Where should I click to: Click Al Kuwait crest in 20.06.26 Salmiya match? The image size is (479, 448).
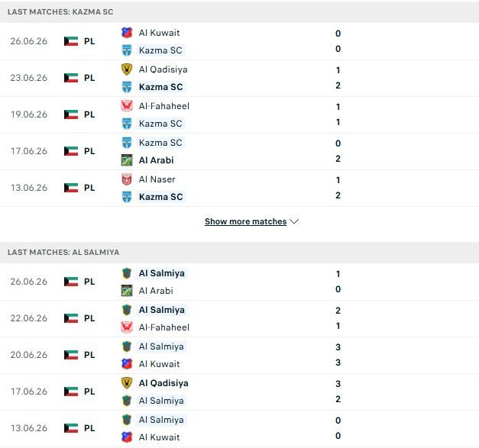(127, 364)
